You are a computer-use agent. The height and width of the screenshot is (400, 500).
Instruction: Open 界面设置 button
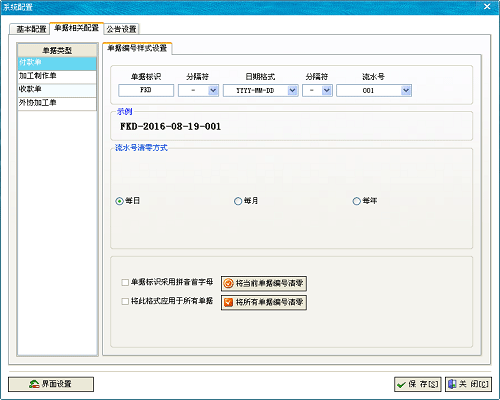click(51, 384)
